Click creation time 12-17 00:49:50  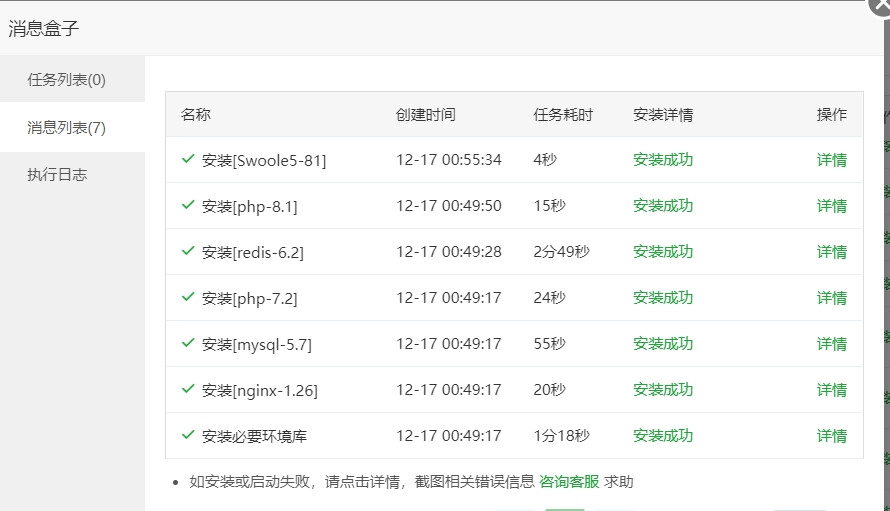click(448, 206)
